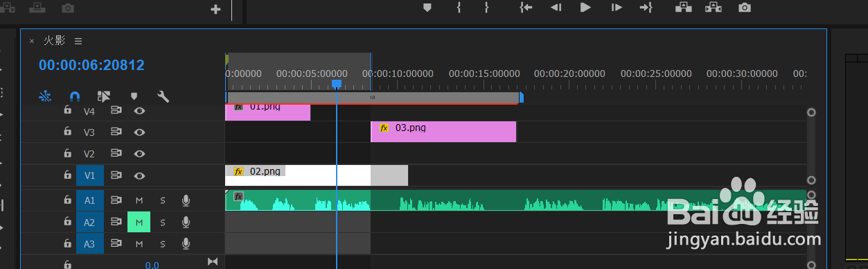Screen dimensions: 868x269
Task: Toggle Snap in timeline magnet icon
Action: coord(75,96)
